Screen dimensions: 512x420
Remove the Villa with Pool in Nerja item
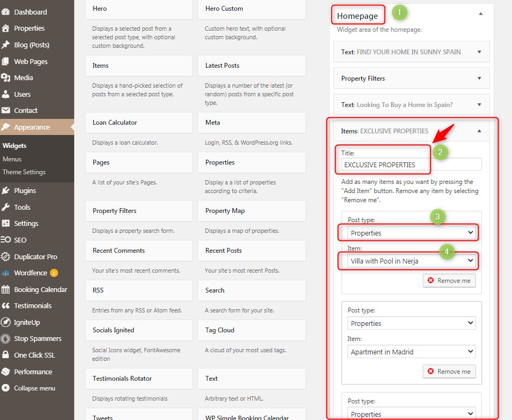point(449,281)
